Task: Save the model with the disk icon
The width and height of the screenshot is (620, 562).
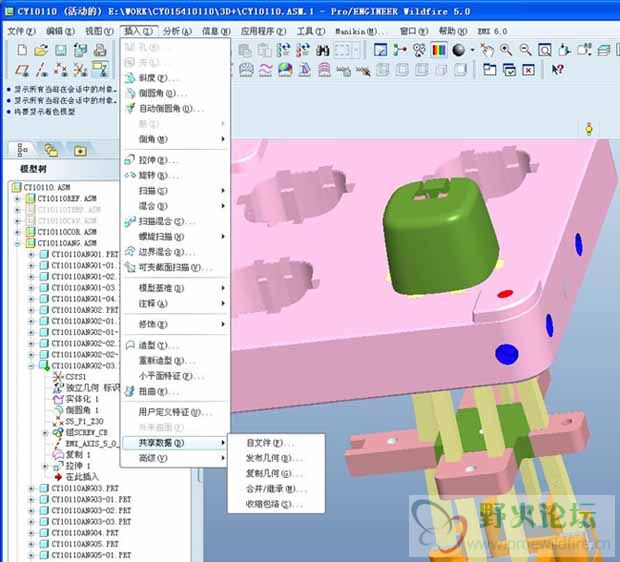Action: 60,50
